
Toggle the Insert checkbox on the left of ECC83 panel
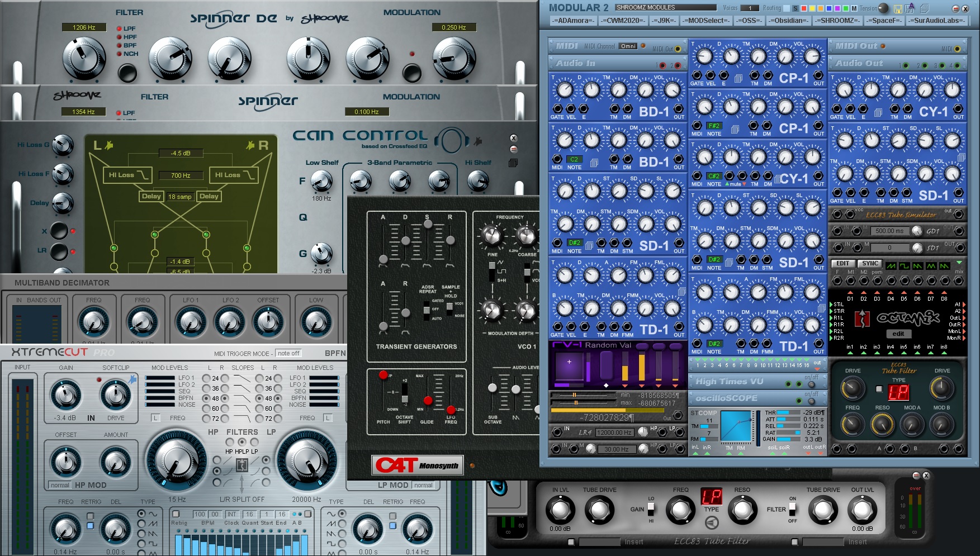click(x=571, y=541)
